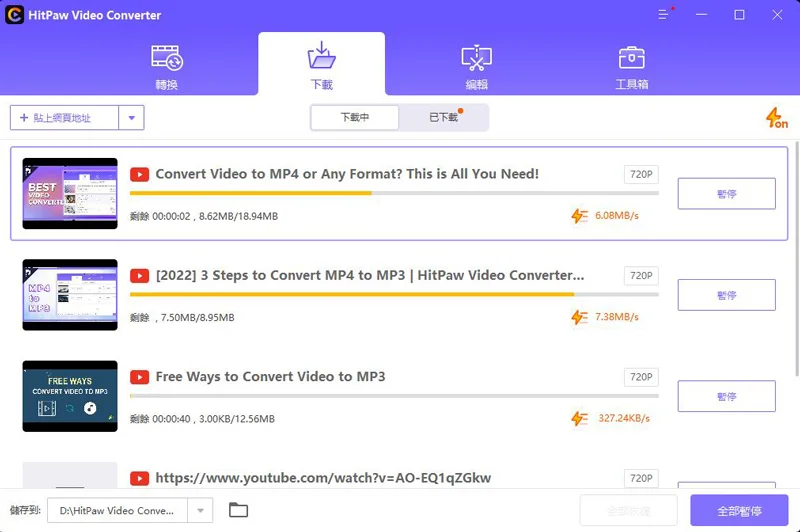Open thumbnail of MP4 to MP3 video

pos(70,295)
